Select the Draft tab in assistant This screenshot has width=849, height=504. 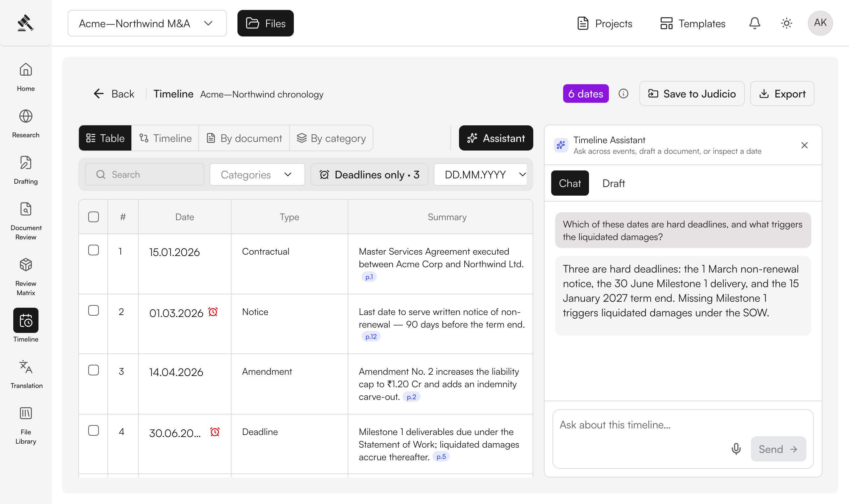point(614,183)
